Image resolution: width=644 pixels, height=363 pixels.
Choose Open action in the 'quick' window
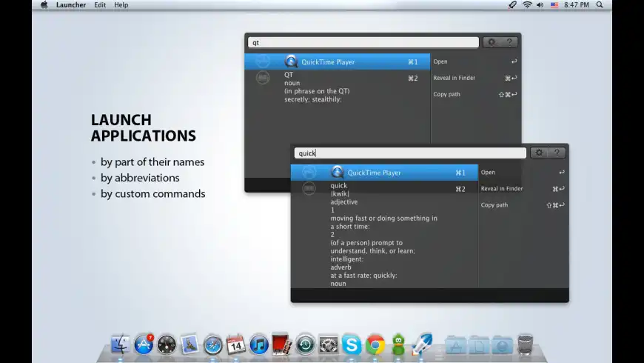(523, 173)
